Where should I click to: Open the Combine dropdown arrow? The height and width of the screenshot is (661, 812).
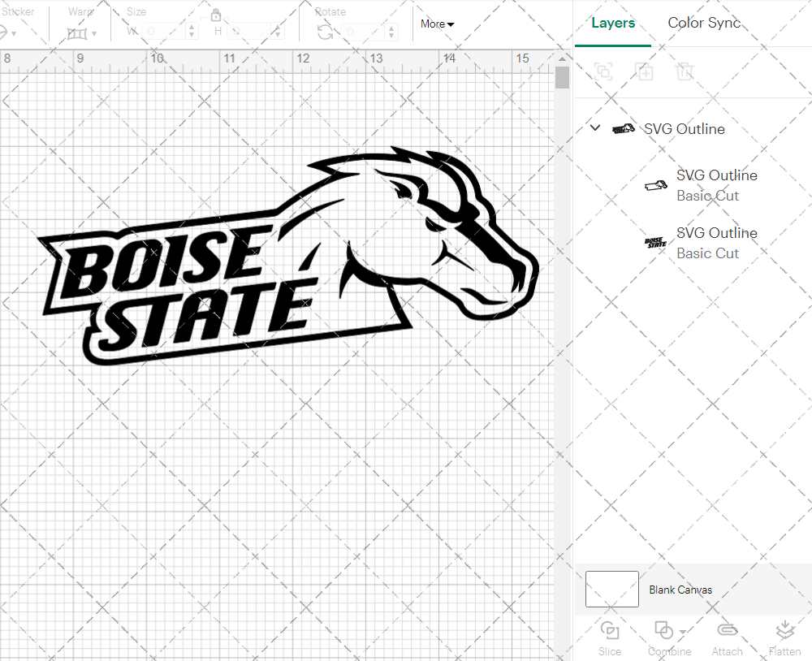pos(683,632)
